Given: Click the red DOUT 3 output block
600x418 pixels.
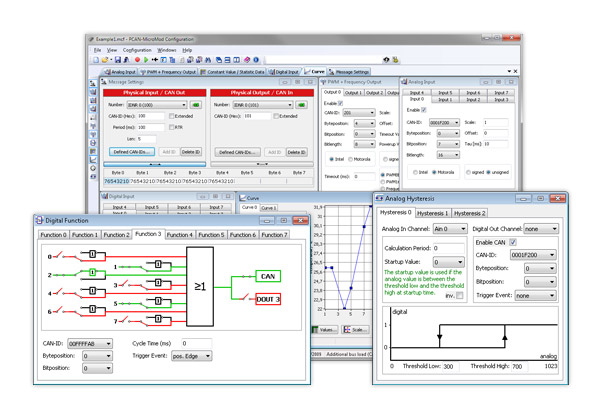Looking at the screenshot, I should [x=267, y=299].
